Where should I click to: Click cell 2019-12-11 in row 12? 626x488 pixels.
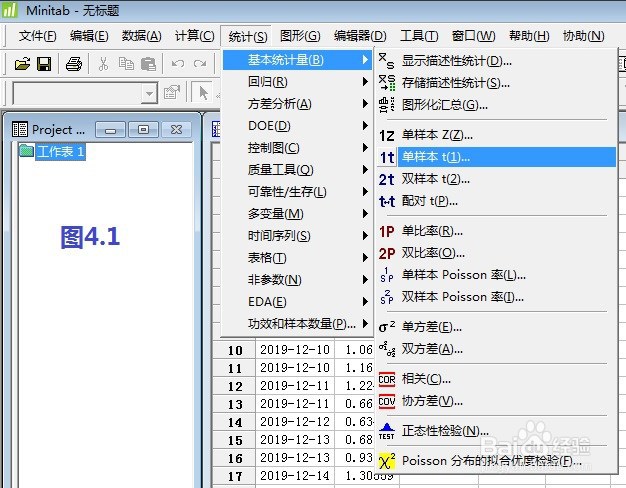295,385
